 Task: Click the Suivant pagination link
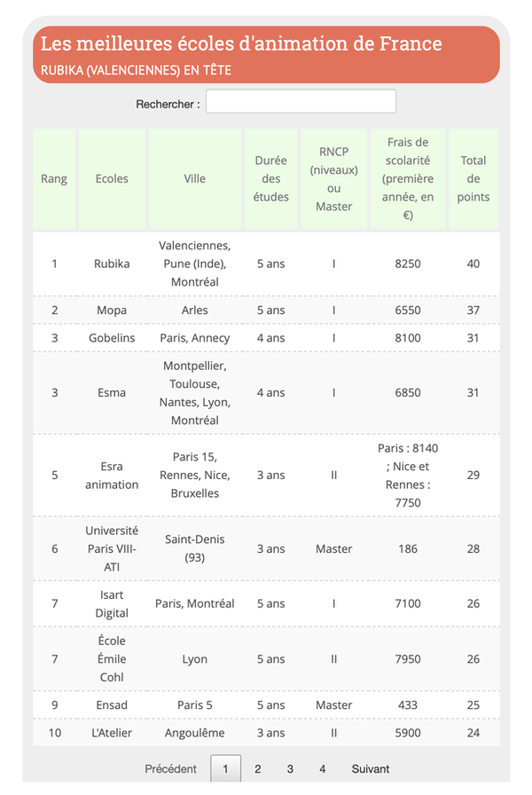point(371,768)
